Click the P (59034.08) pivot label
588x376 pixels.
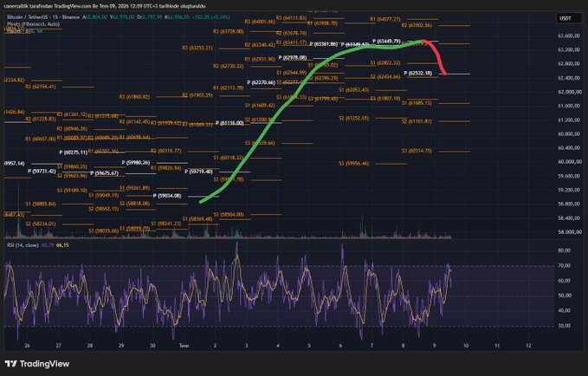coord(167,196)
